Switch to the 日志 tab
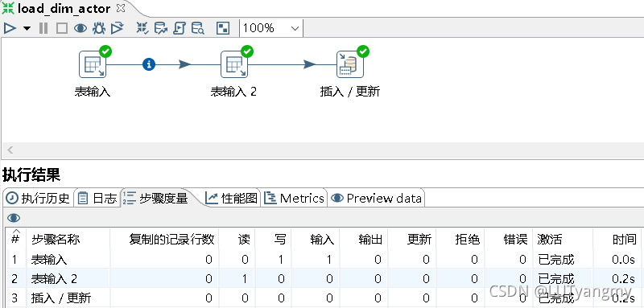The height and width of the screenshot is (308, 644). (x=97, y=199)
